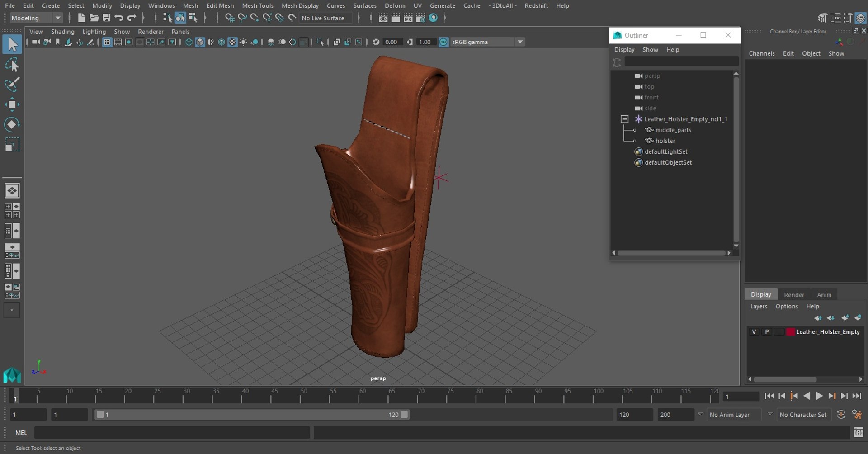The image size is (868, 454).
Task: Create a new scene icon
Action: pyautogui.click(x=81, y=18)
